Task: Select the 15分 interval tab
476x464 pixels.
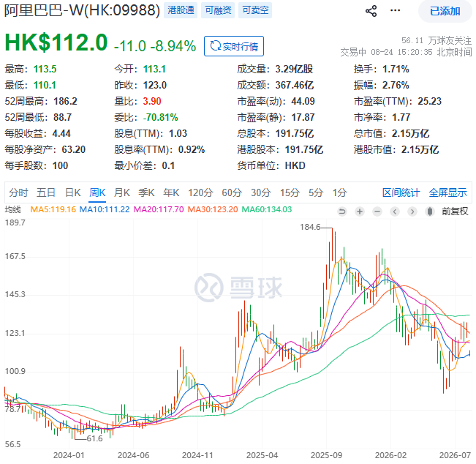Action: coord(290,192)
